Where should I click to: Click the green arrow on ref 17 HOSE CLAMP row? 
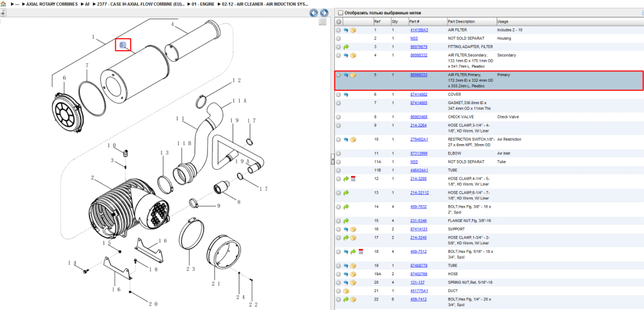click(346, 238)
